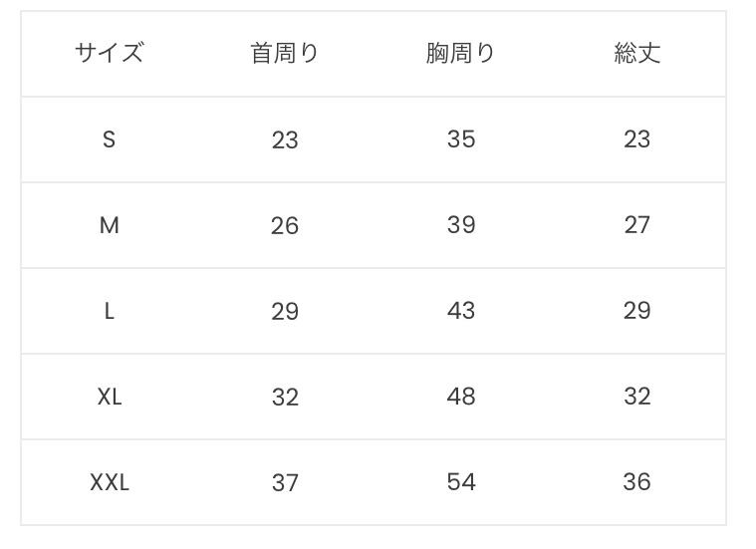This screenshot has height=549, width=756.
Task: Click the XL size label
Action: (110, 397)
